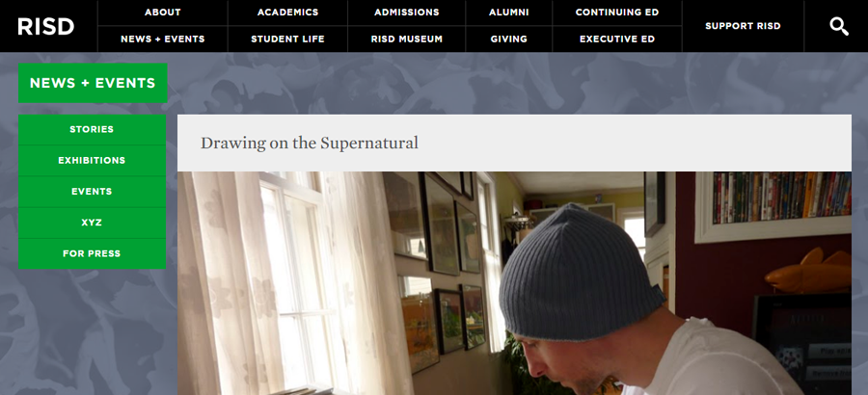Go home via the RISD logo
Viewport: 868px width, 395px height.
(45, 26)
